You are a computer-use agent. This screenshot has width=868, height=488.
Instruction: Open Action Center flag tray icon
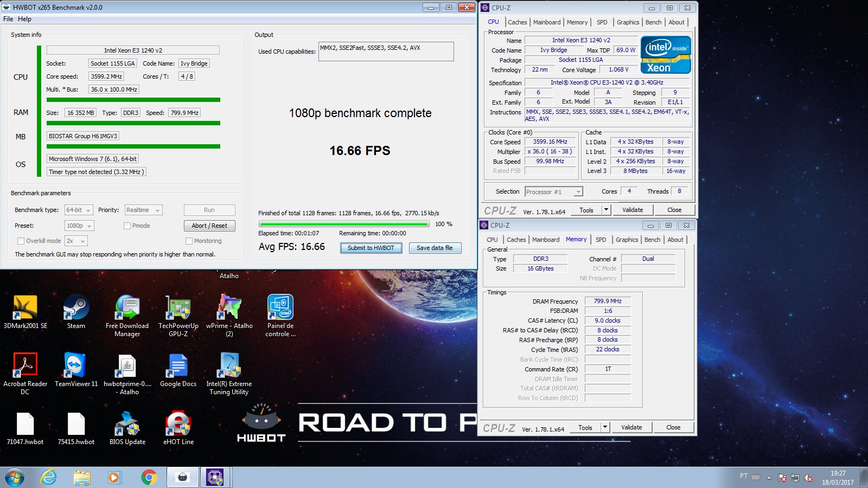click(782, 478)
